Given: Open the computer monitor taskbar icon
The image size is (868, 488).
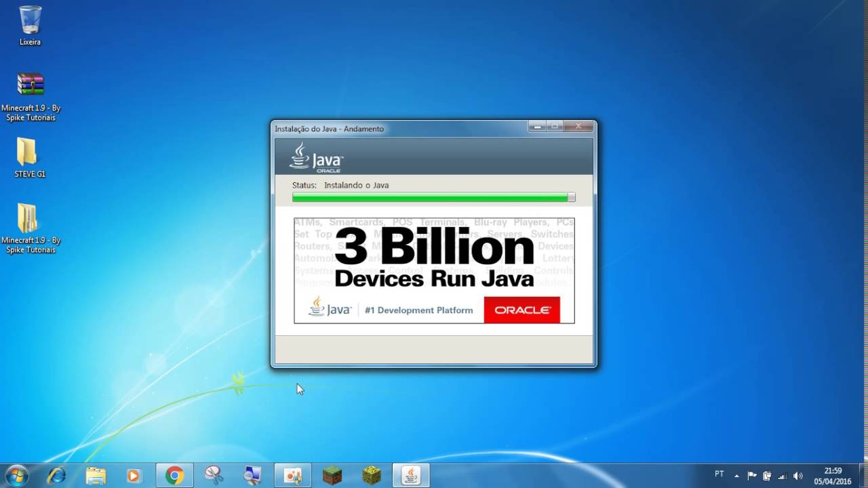Looking at the screenshot, I should 253,476.
